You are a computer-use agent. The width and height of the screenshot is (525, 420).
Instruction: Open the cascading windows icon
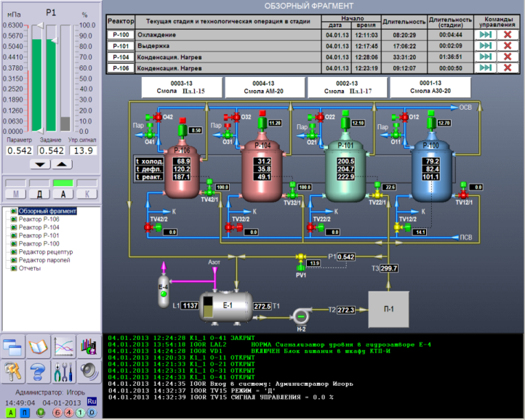(13, 347)
